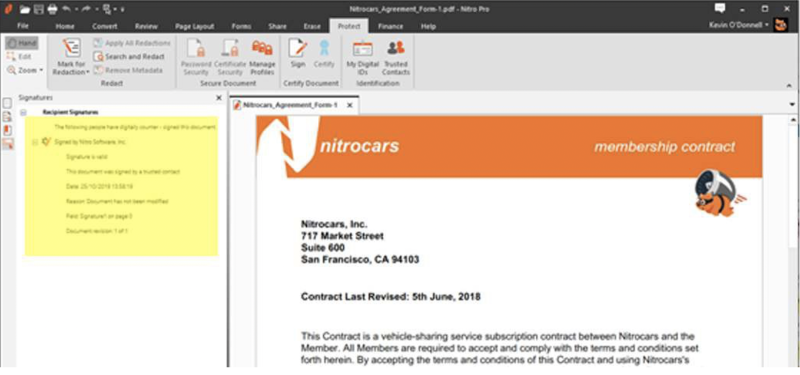Screen dimensions: 800x375
Task: Click the feedback speech bubble icon
Action: coord(720,8)
